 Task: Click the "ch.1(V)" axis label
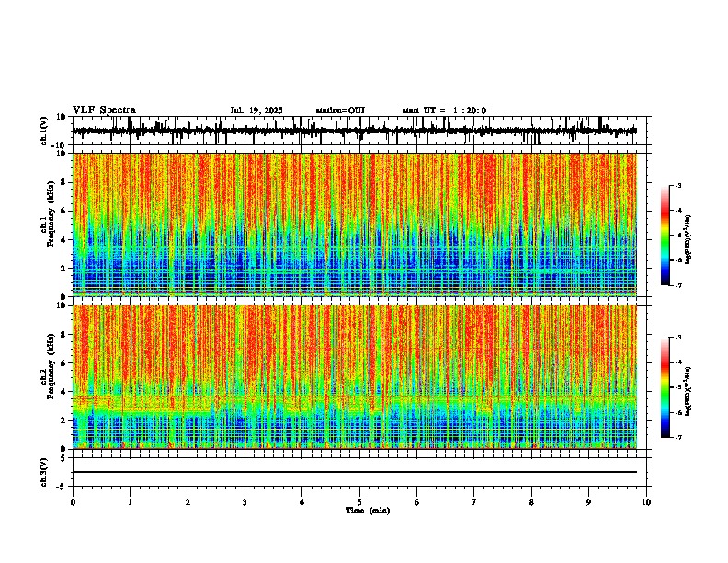(x=44, y=131)
